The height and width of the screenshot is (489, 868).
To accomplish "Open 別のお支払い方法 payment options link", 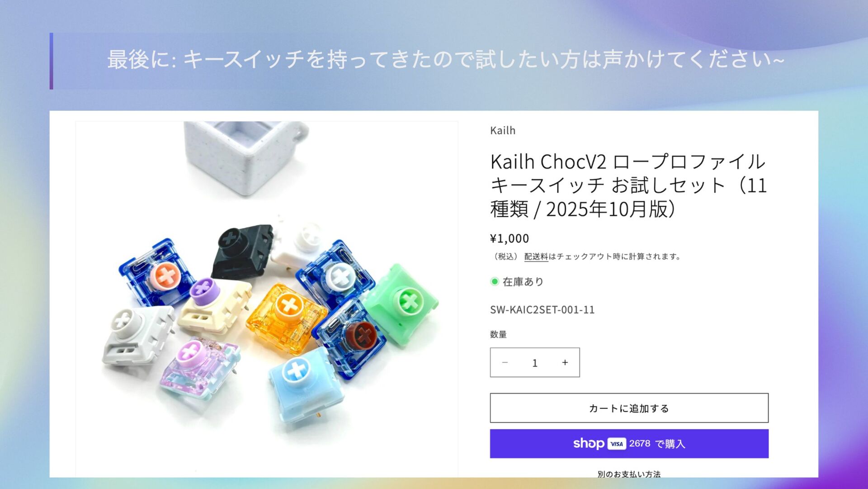I will pos(629,474).
